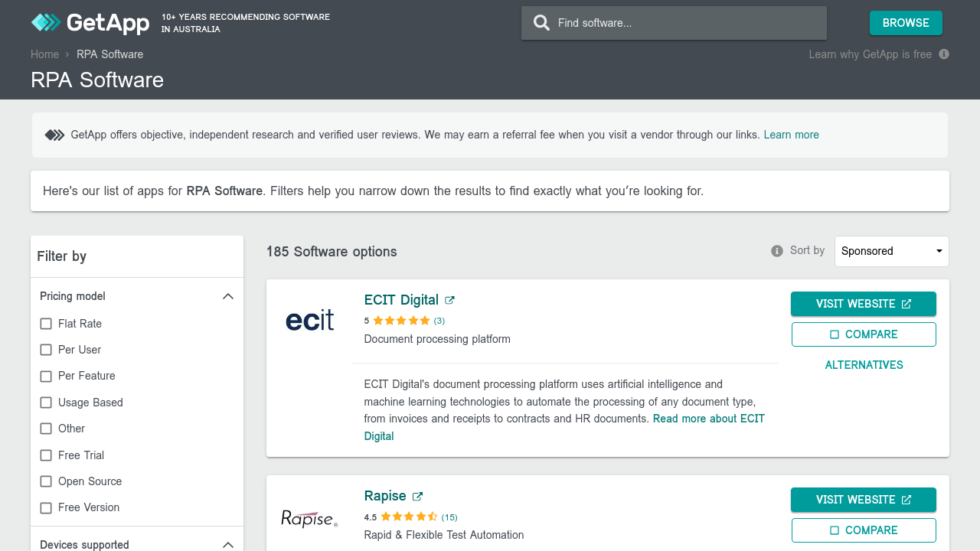Open external link icon beside ECIT Digital
The height and width of the screenshot is (551, 980).
tap(449, 300)
